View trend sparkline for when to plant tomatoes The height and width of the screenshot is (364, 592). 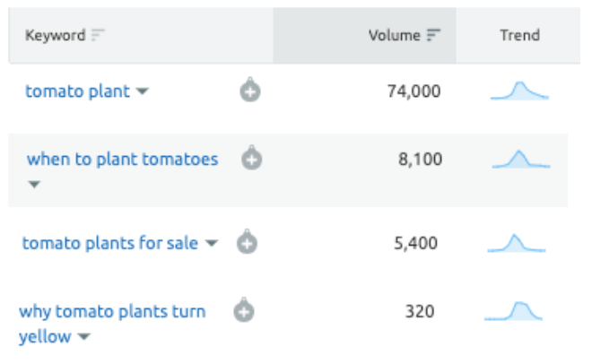(x=521, y=159)
